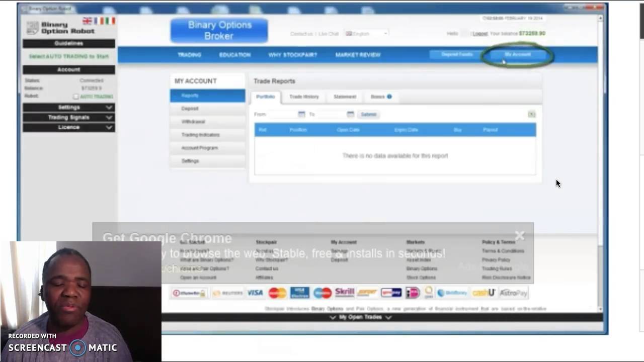This screenshot has width=644, height=362.
Task: Click the Contact us link in header
Action: point(301,34)
